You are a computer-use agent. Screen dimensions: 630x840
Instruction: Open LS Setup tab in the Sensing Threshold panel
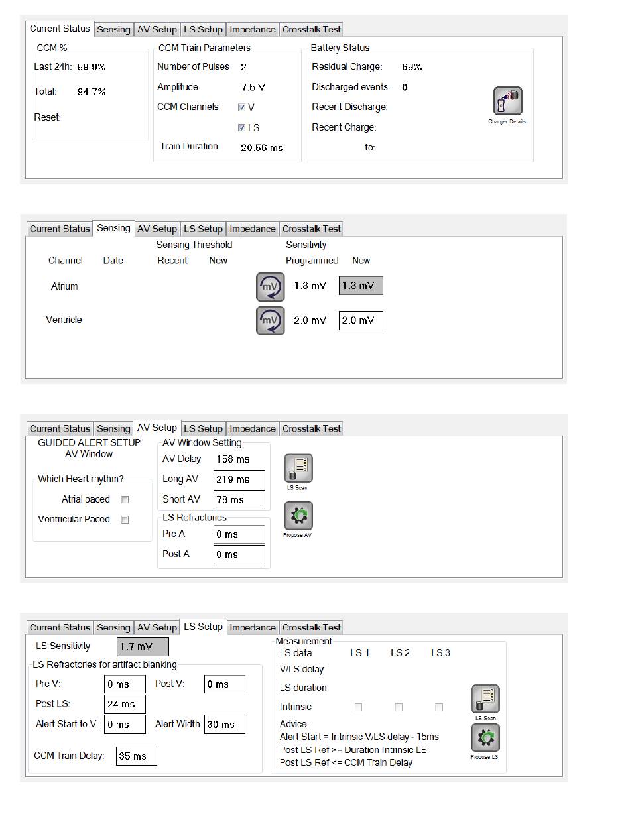(203, 229)
